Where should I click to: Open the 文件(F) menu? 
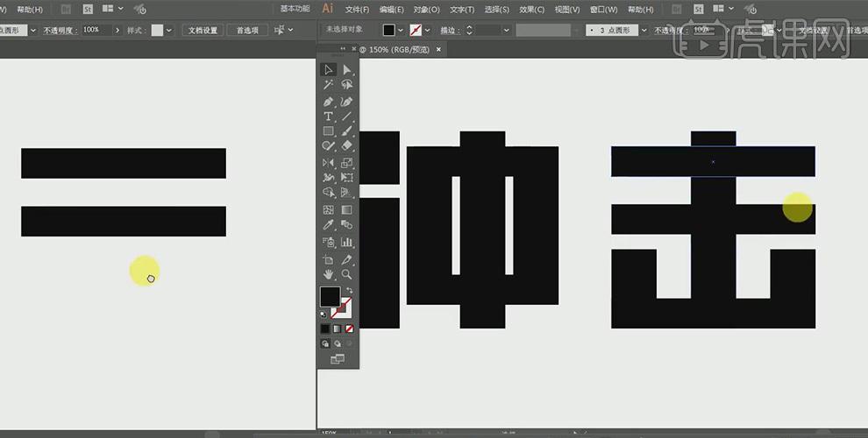coord(357,10)
